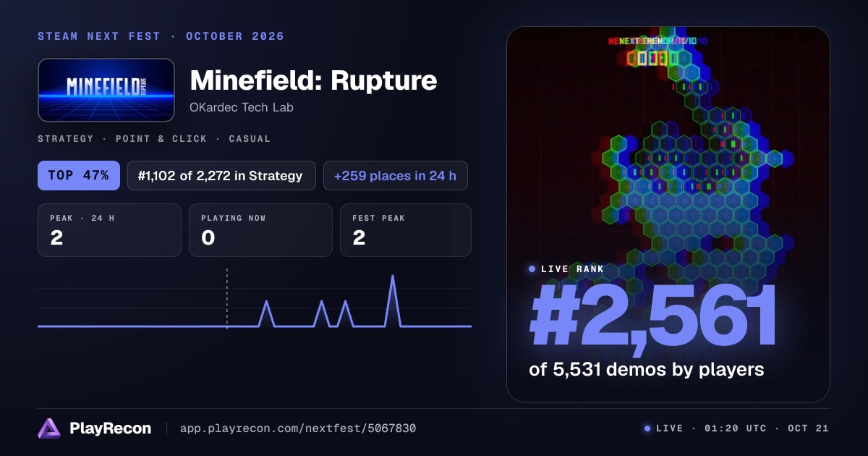Click the 01:20 UTC timestamp
Viewport: 868px width, 456px height.
tap(734, 428)
